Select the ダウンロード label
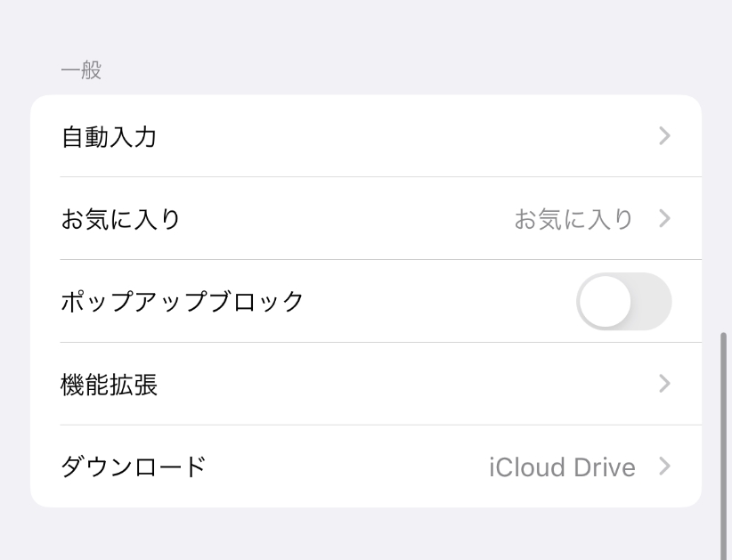This screenshot has width=732, height=560. click(x=134, y=466)
